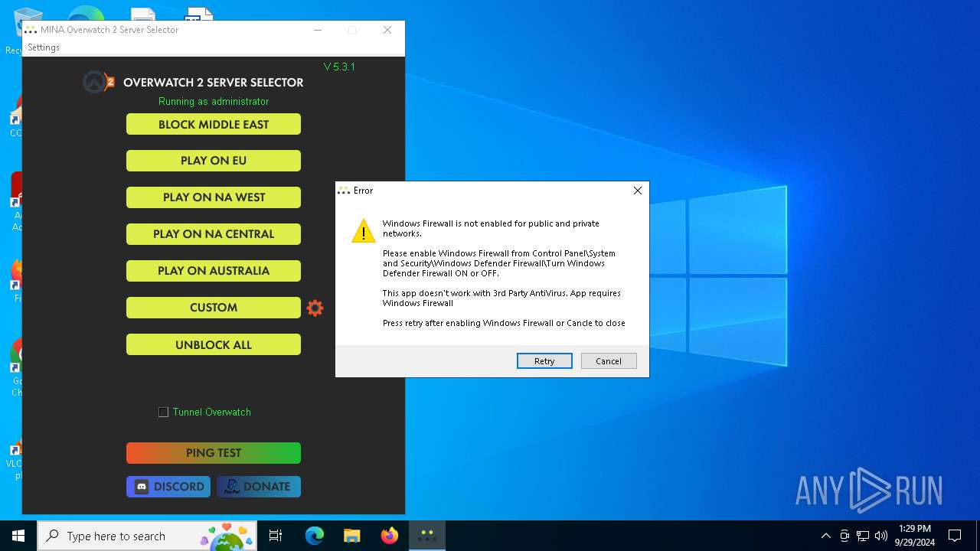Open File Explorer from the taskbar

(x=351, y=536)
